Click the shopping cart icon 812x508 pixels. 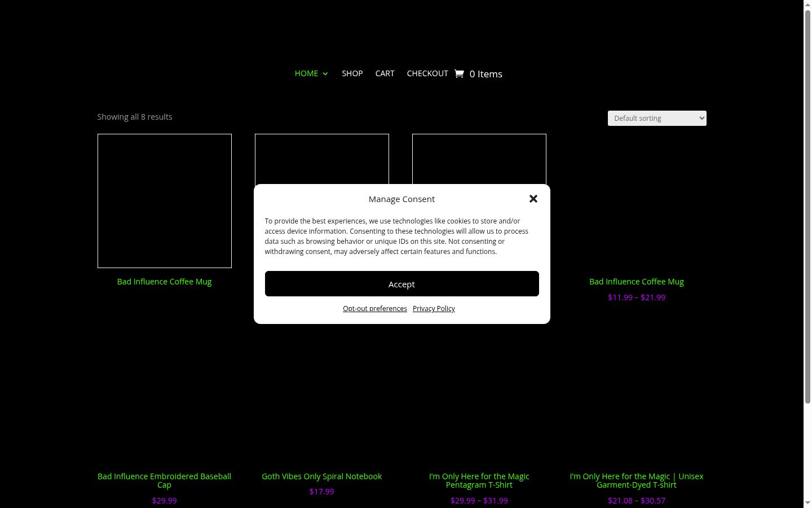(459, 74)
